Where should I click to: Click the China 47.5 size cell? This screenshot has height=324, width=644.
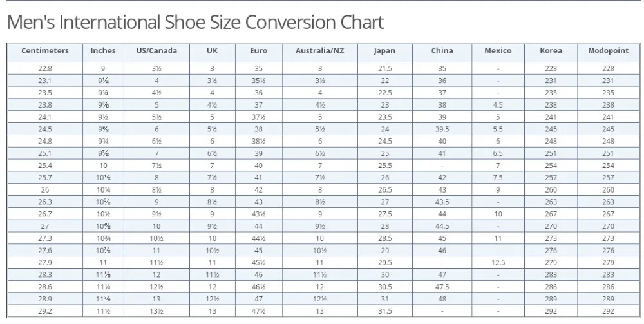point(442,287)
